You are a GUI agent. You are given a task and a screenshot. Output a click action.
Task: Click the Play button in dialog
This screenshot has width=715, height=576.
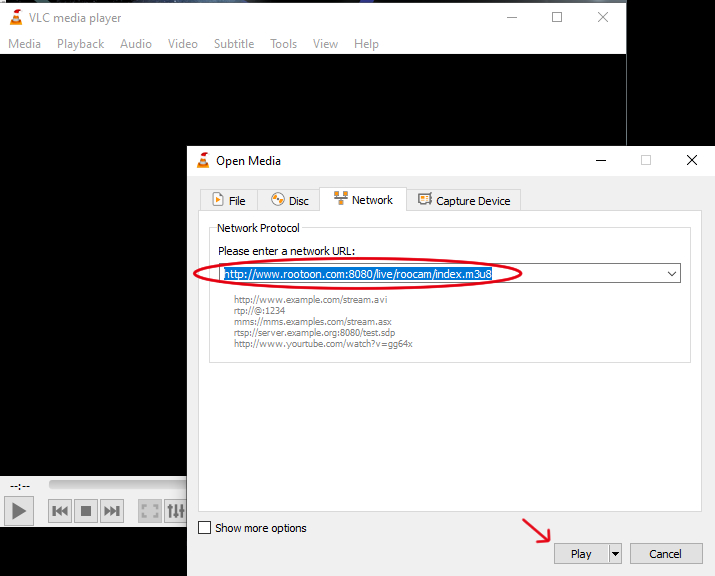coord(580,554)
